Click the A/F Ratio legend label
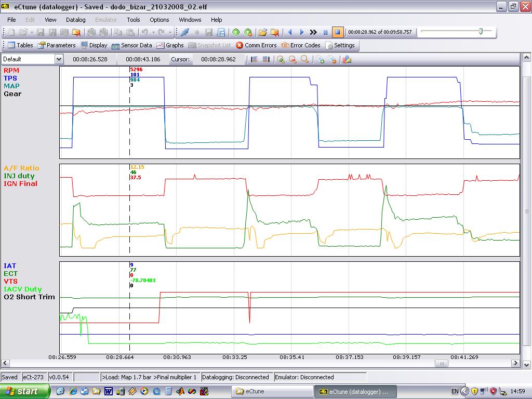This screenshot has width=532, height=399. (21, 168)
